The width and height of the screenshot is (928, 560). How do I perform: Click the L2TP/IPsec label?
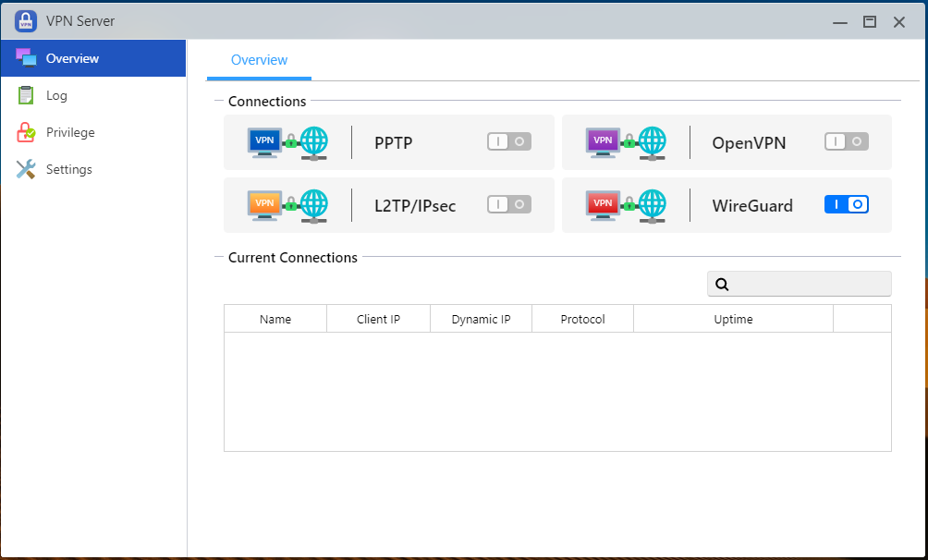pyautogui.click(x=415, y=205)
